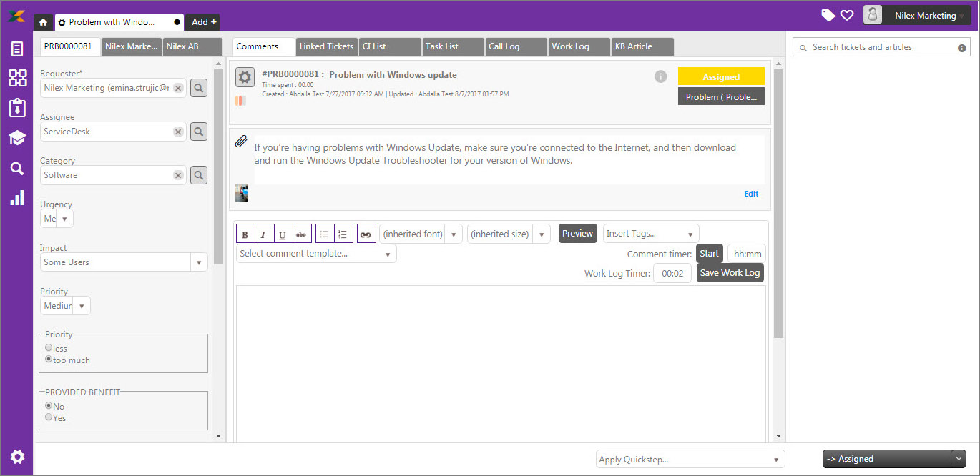The width and height of the screenshot is (980, 476).
Task: Switch to the Call Log tab
Action: tap(516, 46)
